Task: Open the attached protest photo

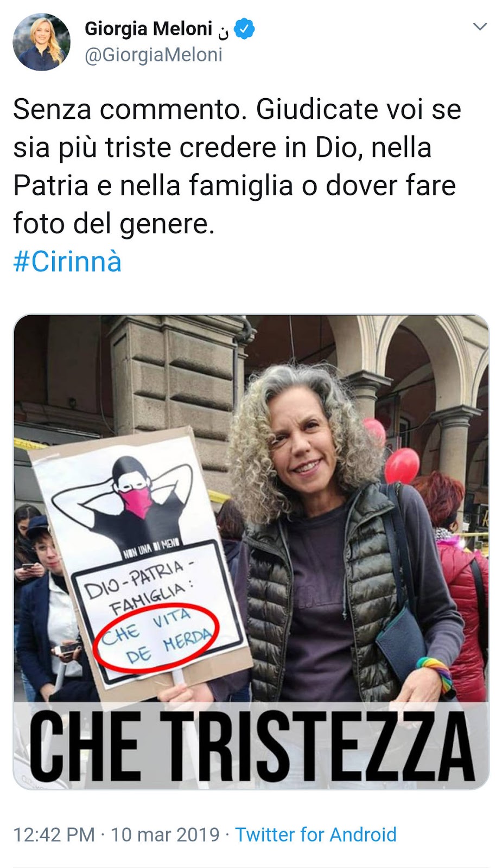Action: pyautogui.click(x=251, y=552)
